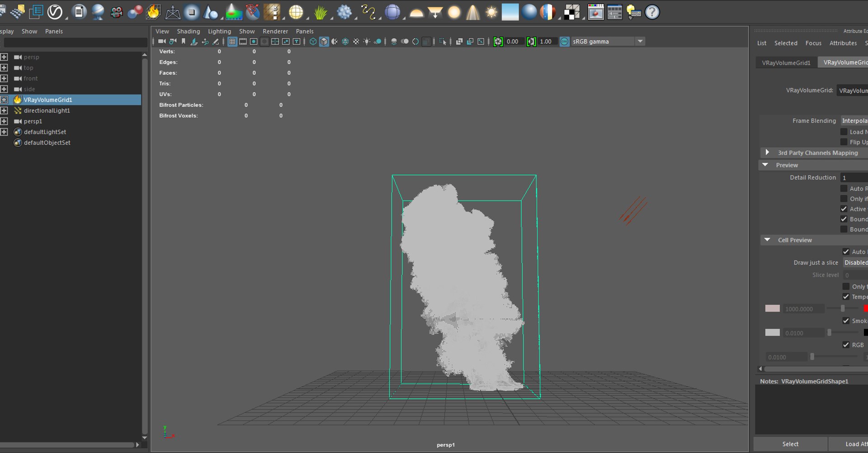Image resolution: width=868 pixels, height=453 pixels.
Task: Open the viewport Lighting menu
Action: click(x=219, y=31)
